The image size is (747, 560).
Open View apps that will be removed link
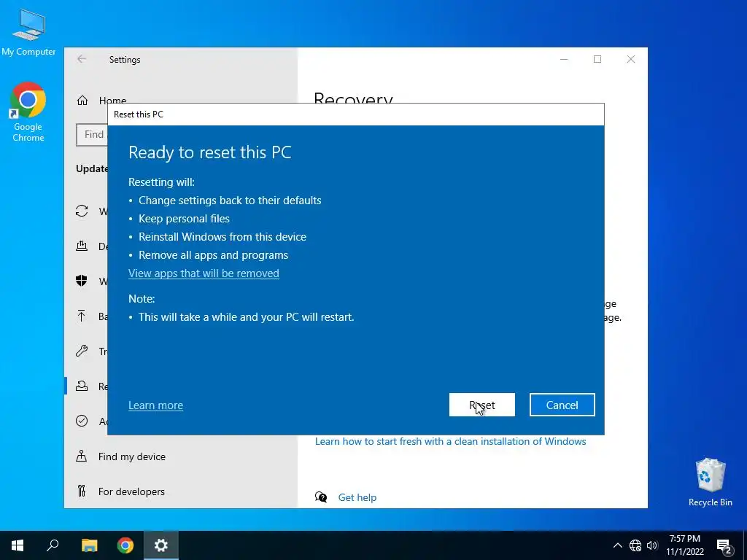click(204, 273)
